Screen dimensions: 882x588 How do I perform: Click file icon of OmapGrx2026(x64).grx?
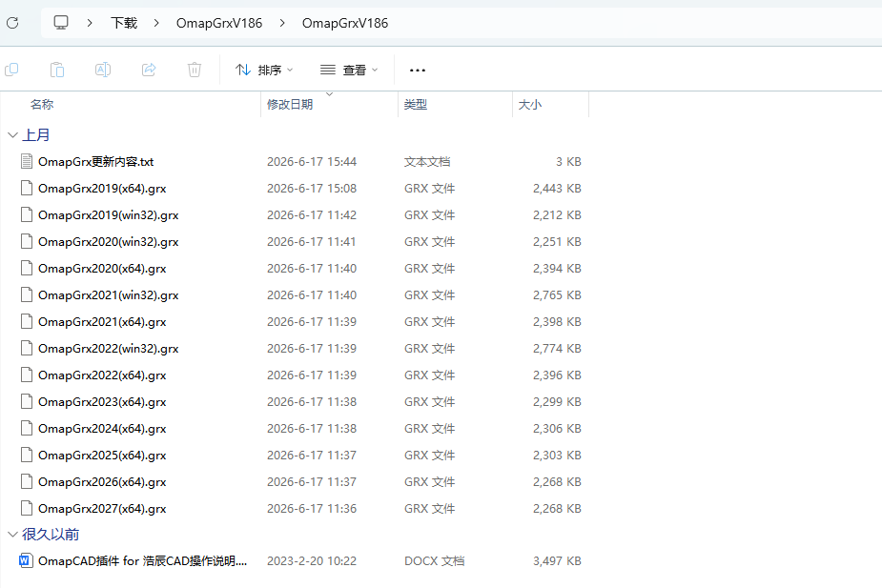27,482
